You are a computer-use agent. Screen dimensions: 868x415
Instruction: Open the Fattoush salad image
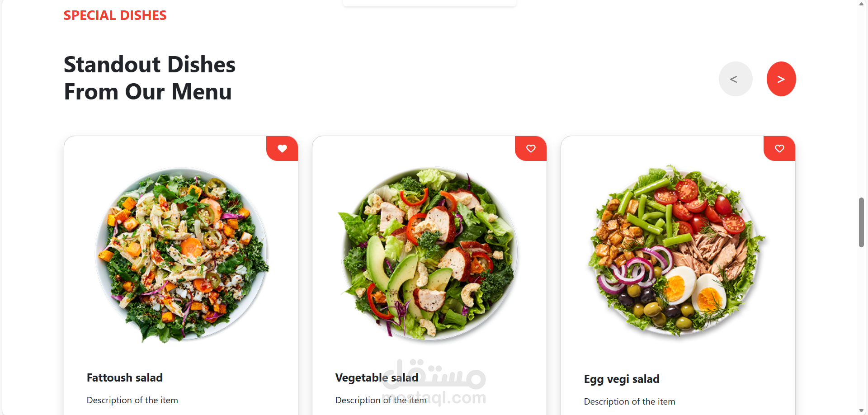(181, 254)
